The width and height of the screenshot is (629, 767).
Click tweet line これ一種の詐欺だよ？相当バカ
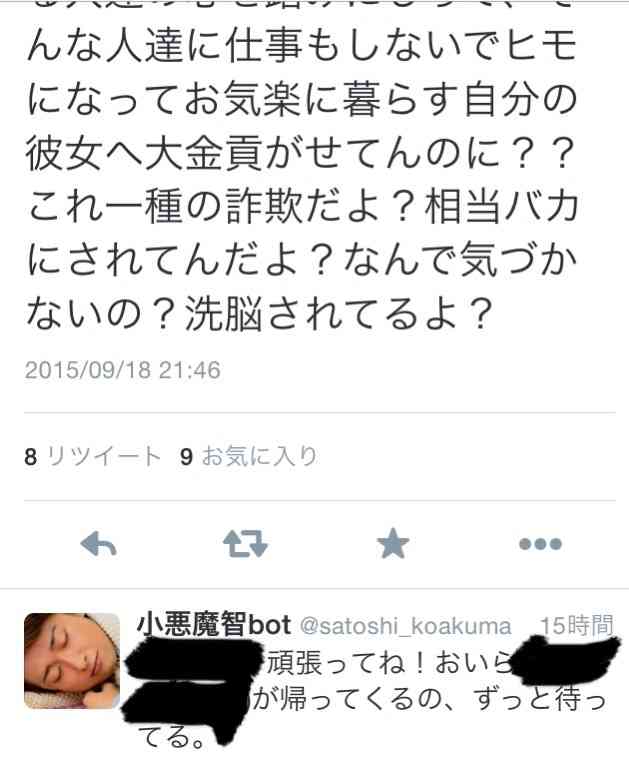[x=303, y=206]
